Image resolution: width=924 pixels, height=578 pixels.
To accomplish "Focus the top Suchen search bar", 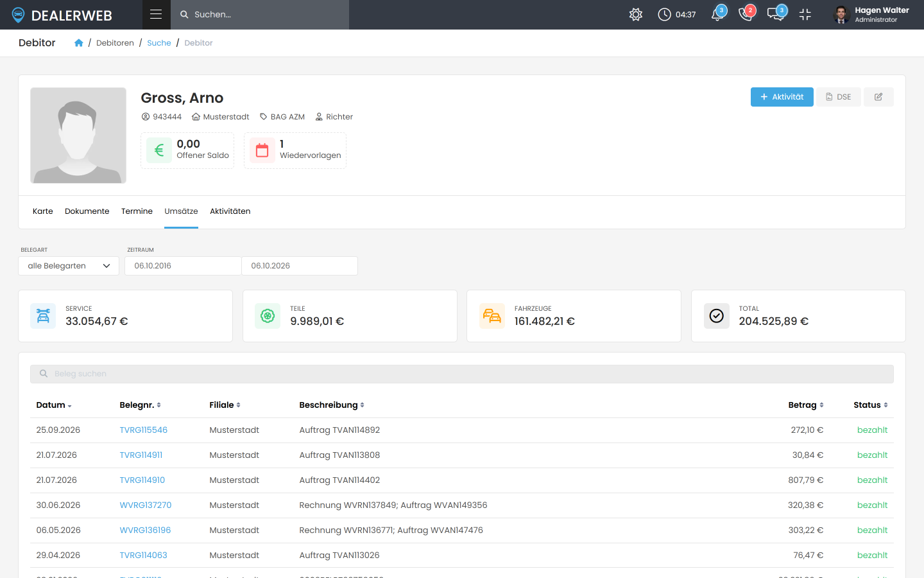I will [260, 14].
